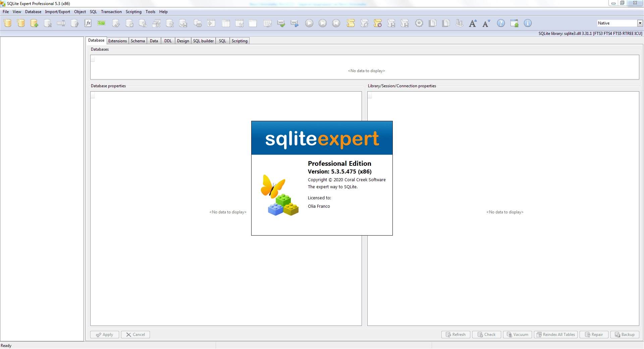Click the butterfly and blocks splash image

(280, 195)
